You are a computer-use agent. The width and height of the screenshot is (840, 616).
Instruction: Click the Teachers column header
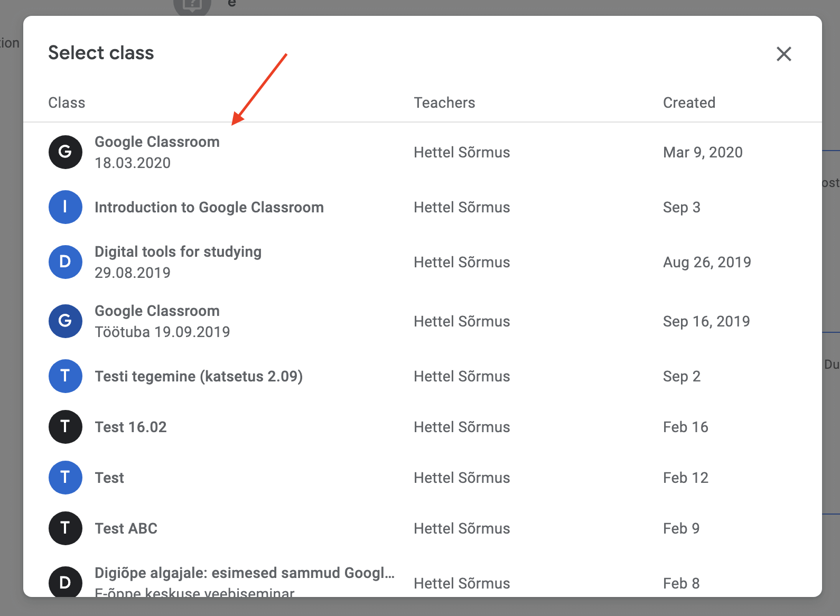pos(444,102)
